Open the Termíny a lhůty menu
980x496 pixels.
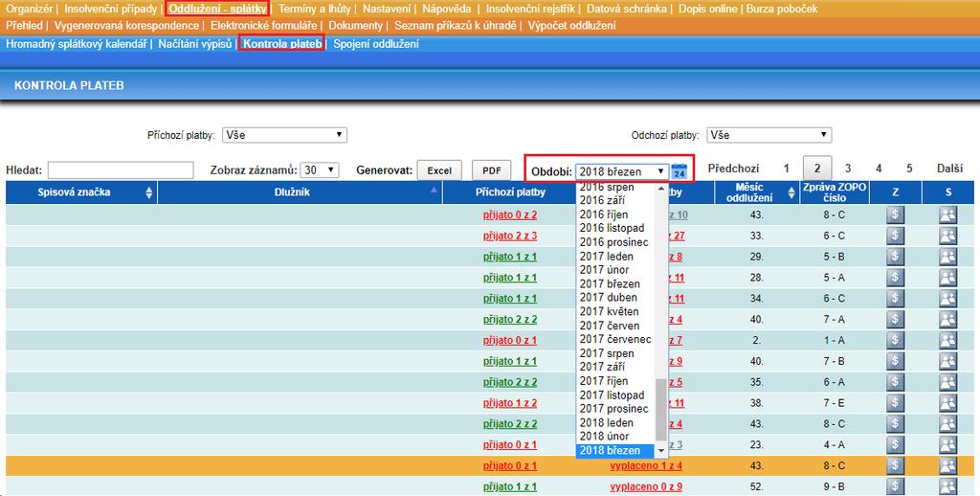(314, 9)
